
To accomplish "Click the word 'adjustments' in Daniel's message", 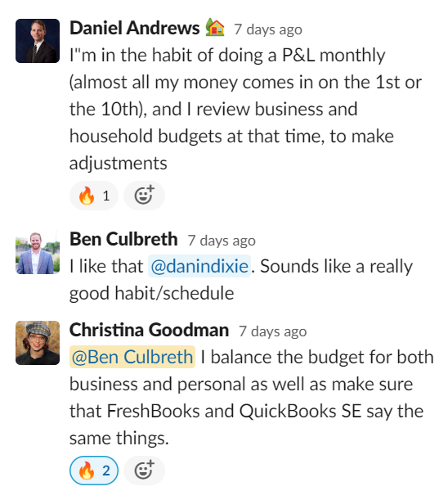I will pyautogui.click(x=119, y=164).
